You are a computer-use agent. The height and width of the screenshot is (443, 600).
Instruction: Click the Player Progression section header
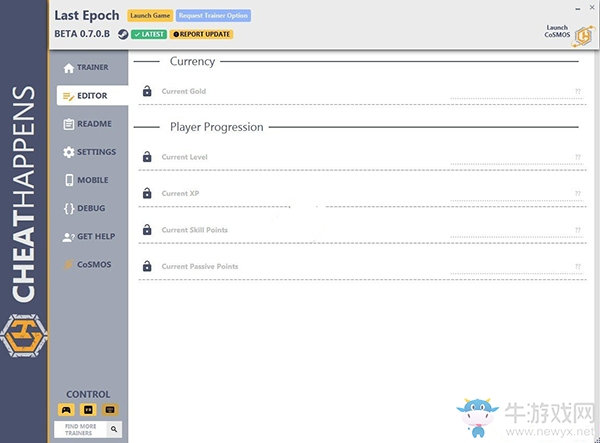coord(217,127)
